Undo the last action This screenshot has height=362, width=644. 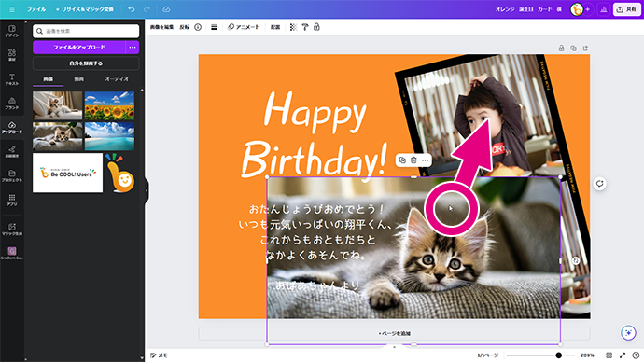pyautogui.click(x=132, y=9)
